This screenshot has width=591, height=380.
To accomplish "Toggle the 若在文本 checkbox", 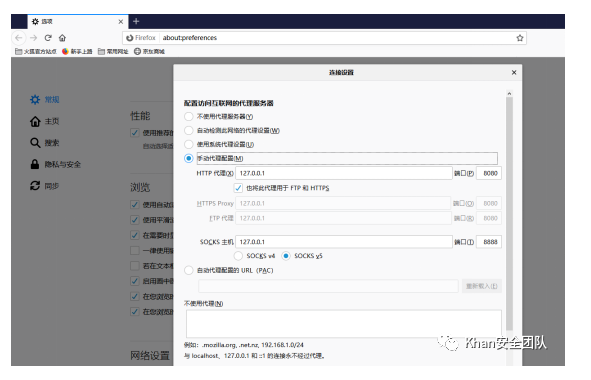I will pyautogui.click(x=135, y=266).
